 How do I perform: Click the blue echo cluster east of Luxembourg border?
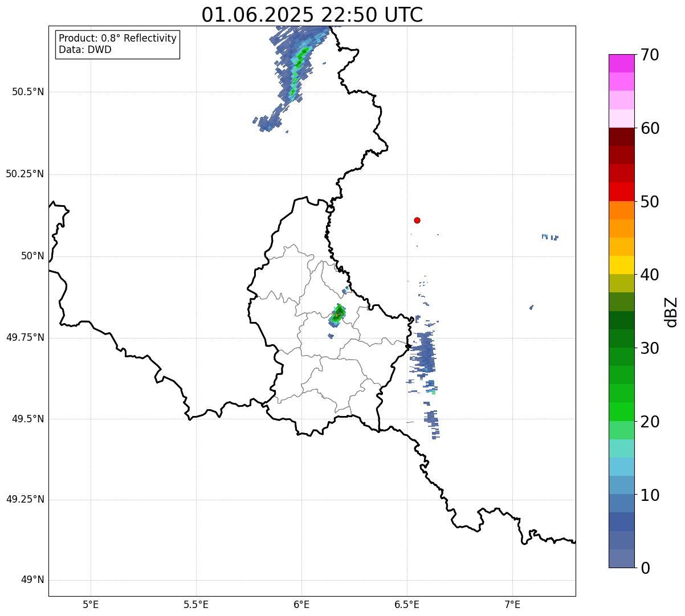[x=425, y=353]
